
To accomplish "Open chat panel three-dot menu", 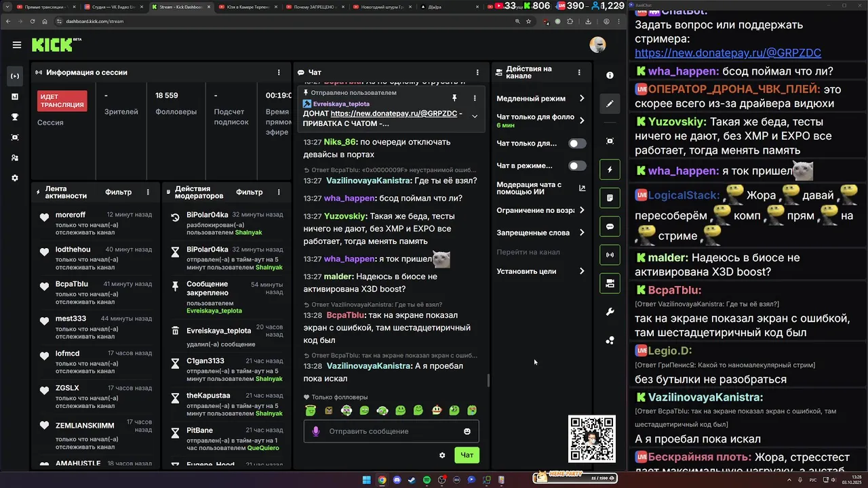I will (x=477, y=72).
